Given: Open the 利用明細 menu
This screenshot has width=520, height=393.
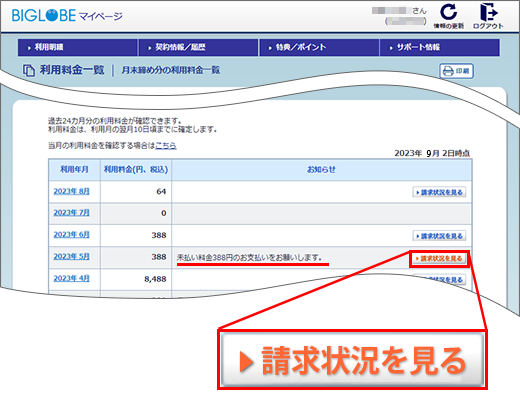Looking at the screenshot, I should pyautogui.click(x=78, y=47).
